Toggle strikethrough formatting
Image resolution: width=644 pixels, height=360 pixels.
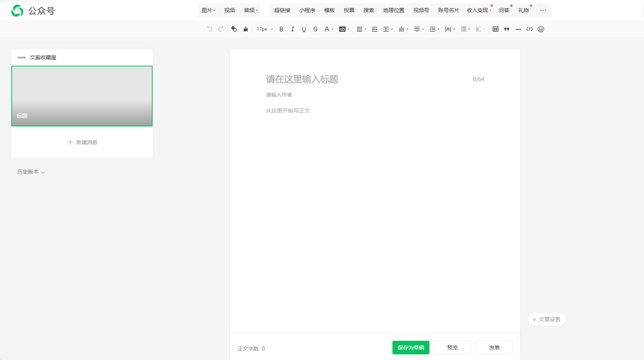(315, 29)
